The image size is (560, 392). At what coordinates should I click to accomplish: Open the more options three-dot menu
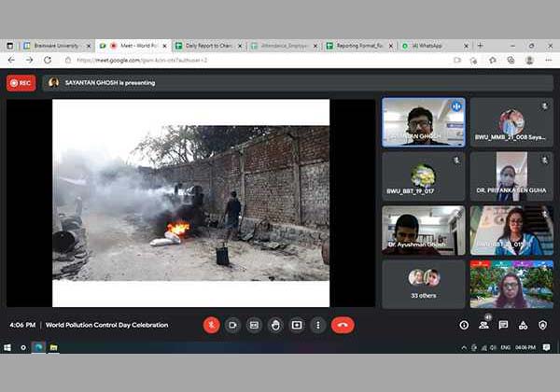point(317,325)
